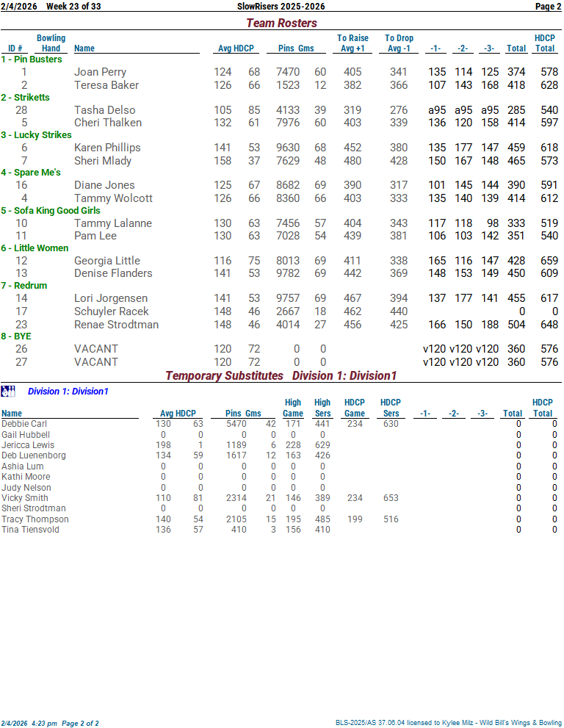
Task: Click Renae Strodtman's HDCP total 648
Action: [x=549, y=325]
